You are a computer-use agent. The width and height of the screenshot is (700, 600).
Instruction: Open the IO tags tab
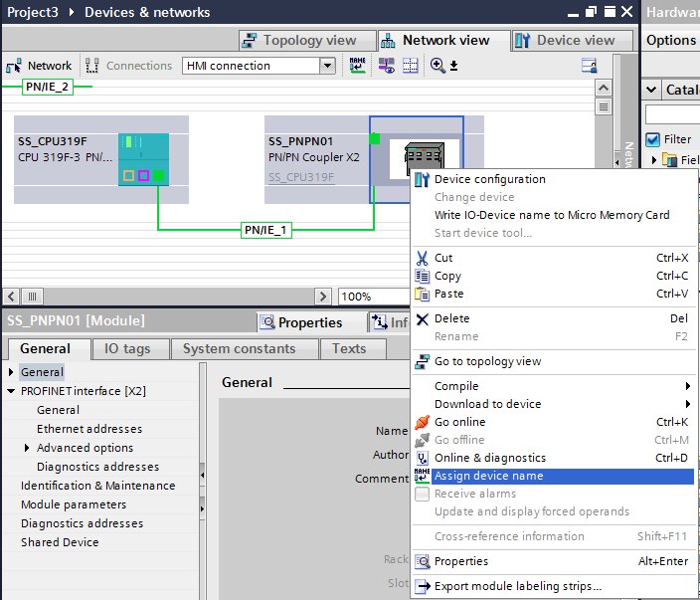(126, 349)
